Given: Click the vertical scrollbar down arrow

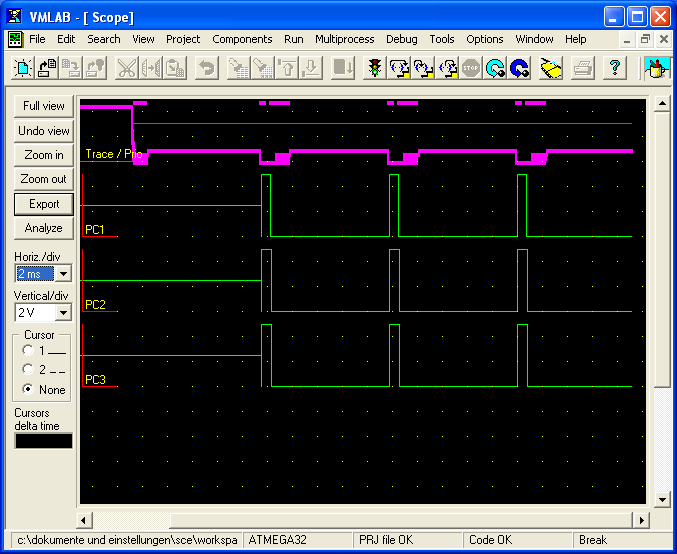Looking at the screenshot, I should [662, 500].
